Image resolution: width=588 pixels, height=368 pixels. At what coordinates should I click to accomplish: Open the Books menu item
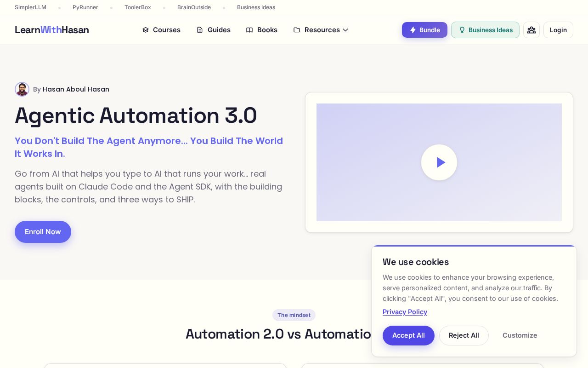tap(262, 30)
